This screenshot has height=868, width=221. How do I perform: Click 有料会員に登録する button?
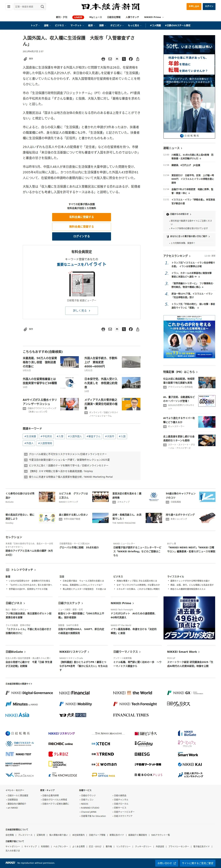click(81, 217)
